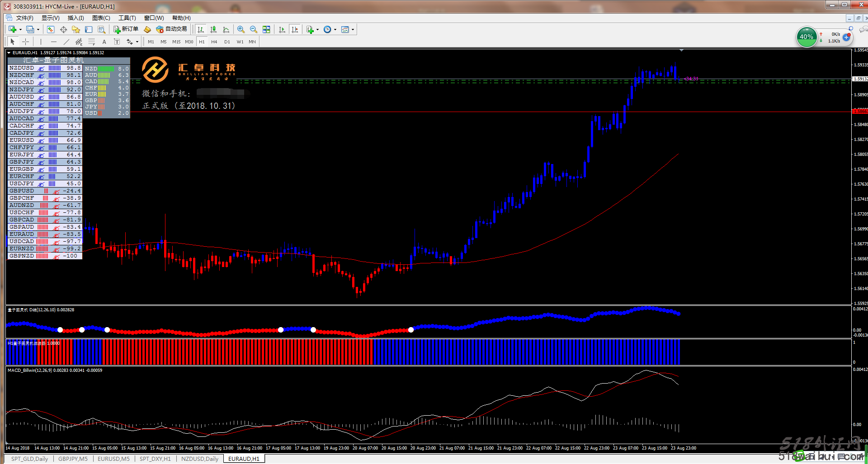This screenshot has width=868, height=464.
Task: Select the W1 timeframe button
Action: [x=240, y=42]
